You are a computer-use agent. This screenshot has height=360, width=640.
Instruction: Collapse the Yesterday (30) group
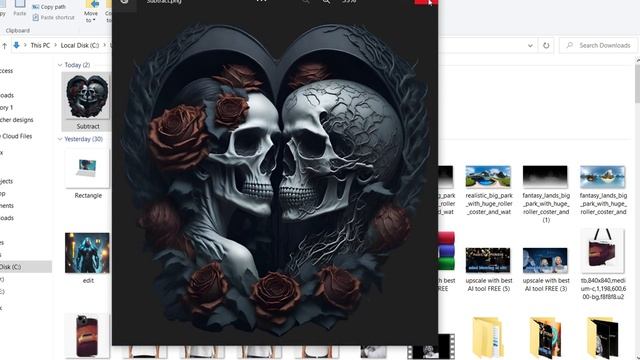[60, 139]
